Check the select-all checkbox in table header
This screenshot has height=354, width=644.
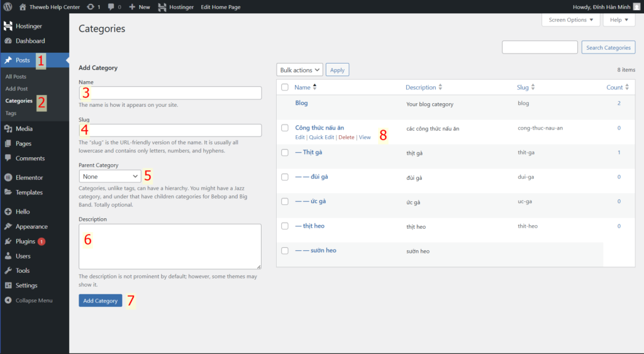click(285, 87)
